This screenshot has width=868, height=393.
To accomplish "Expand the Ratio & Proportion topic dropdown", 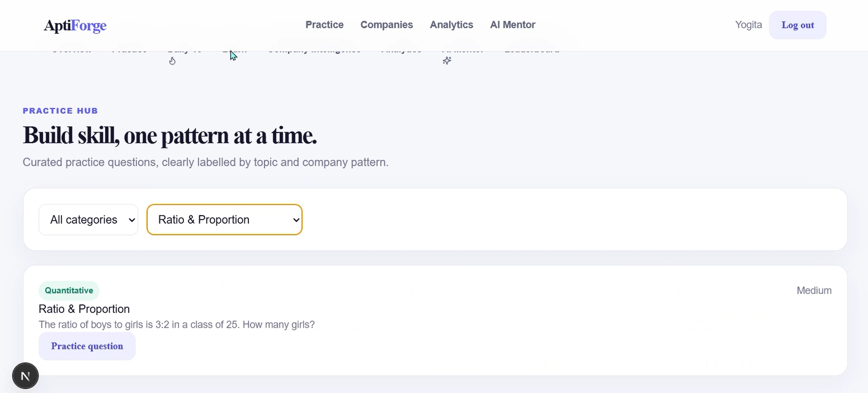I will coord(224,220).
